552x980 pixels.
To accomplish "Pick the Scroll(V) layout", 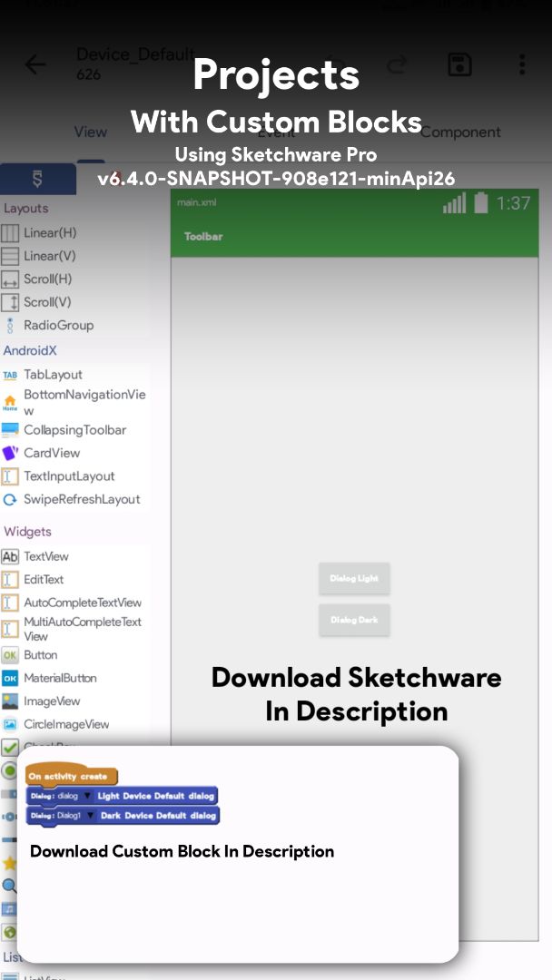I will click(74, 302).
